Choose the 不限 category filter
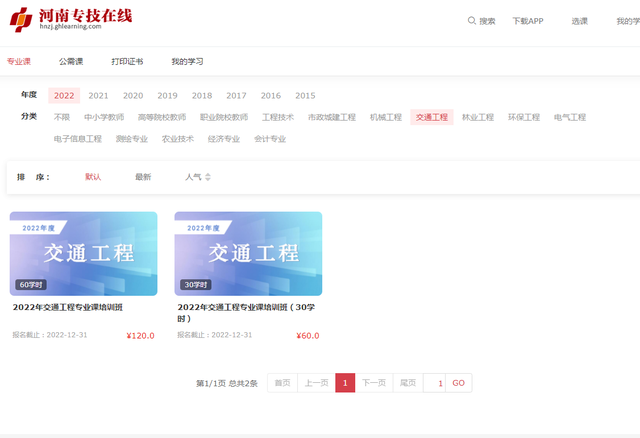The height and width of the screenshot is (438, 640). [x=62, y=117]
